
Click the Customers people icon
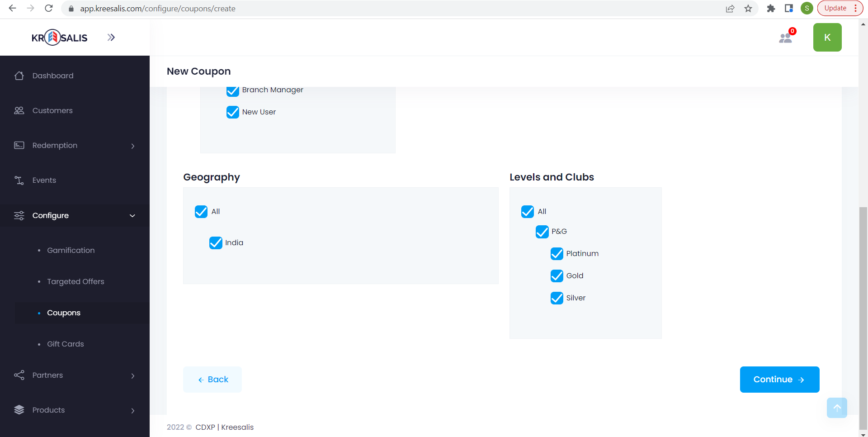pyautogui.click(x=19, y=110)
